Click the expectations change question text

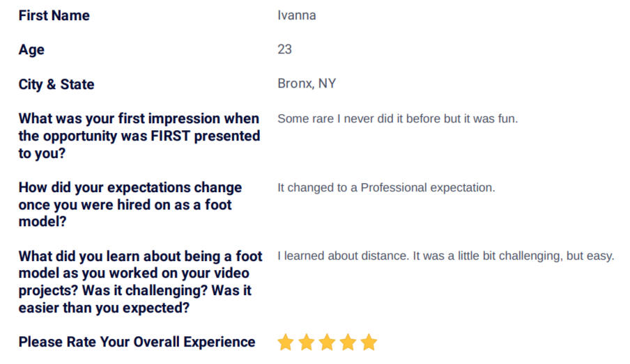click(130, 205)
